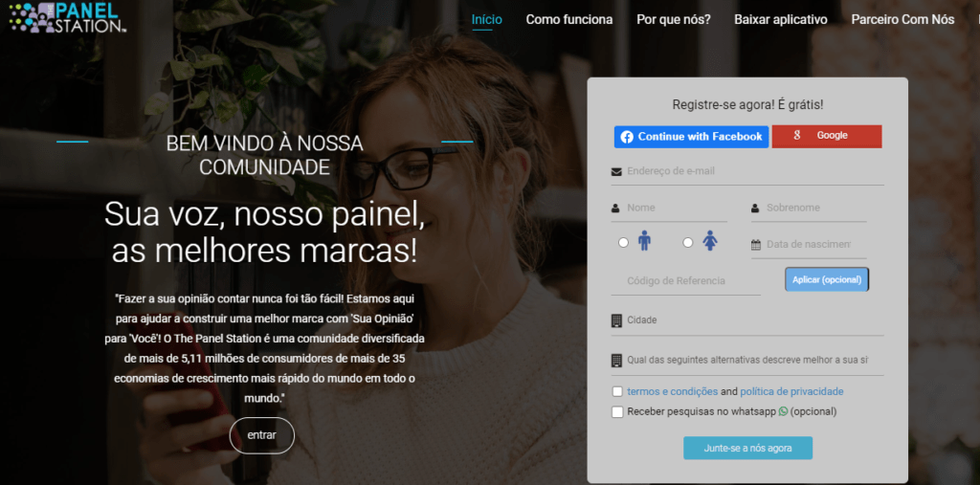980x485 pixels.
Task: Click the Endereço de e-mail input field
Action: point(747,172)
